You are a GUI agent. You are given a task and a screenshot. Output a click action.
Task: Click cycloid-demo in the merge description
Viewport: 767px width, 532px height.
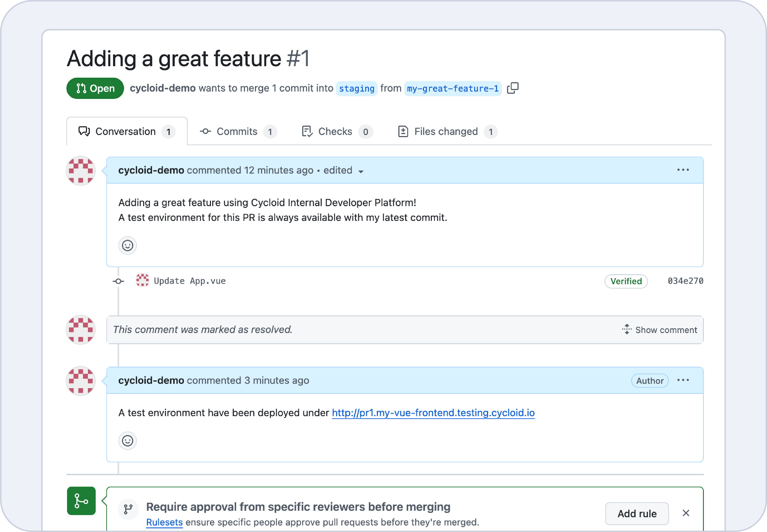click(x=163, y=88)
